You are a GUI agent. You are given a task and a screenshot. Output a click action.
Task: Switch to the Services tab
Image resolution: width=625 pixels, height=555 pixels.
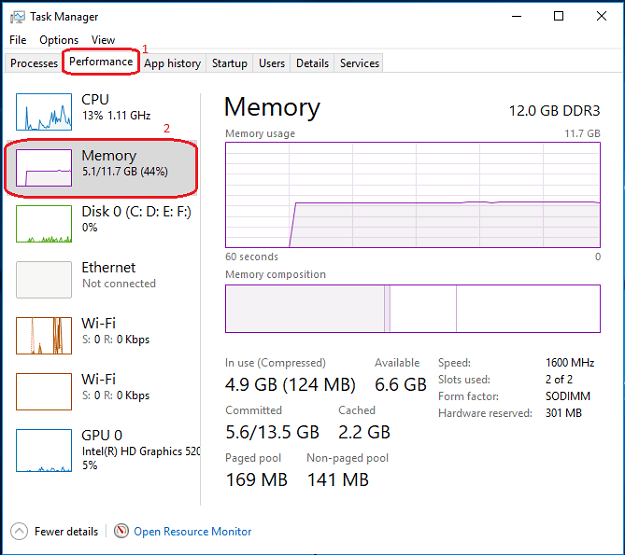[x=359, y=63]
